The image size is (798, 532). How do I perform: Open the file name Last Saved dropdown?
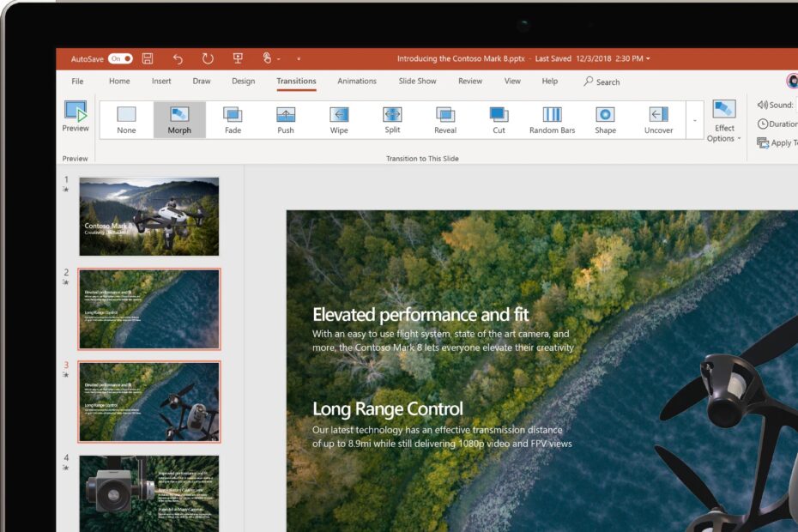point(648,58)
